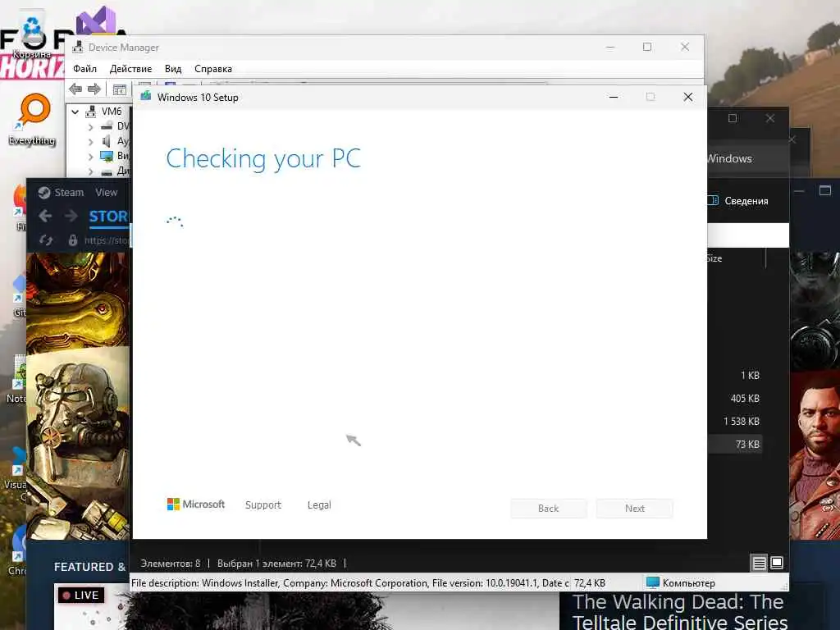
Task: Open Справка menu in Device Manager
Action: pos(213,69)
